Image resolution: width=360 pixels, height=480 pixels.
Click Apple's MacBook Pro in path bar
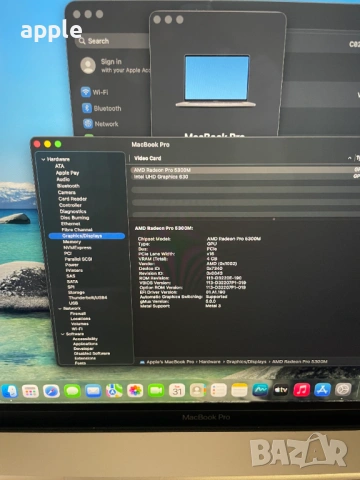[170, 362]
